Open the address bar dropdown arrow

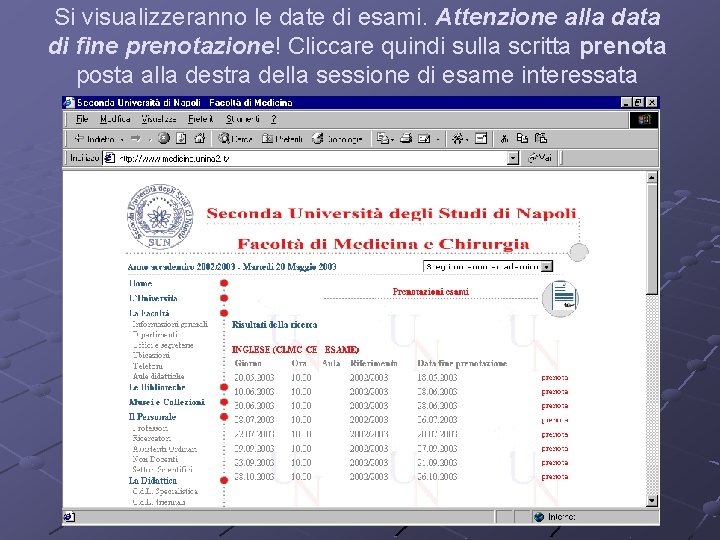click(513, 158)
